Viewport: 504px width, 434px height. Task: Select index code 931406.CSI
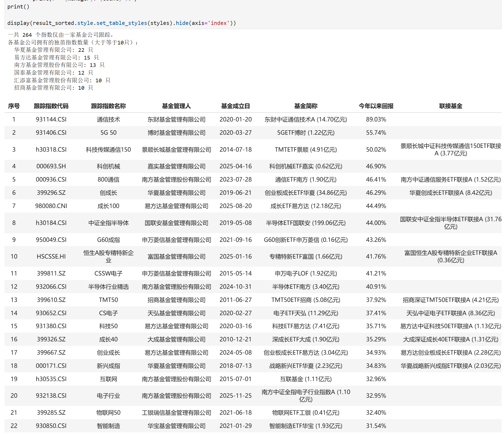(x=51, y=133)
